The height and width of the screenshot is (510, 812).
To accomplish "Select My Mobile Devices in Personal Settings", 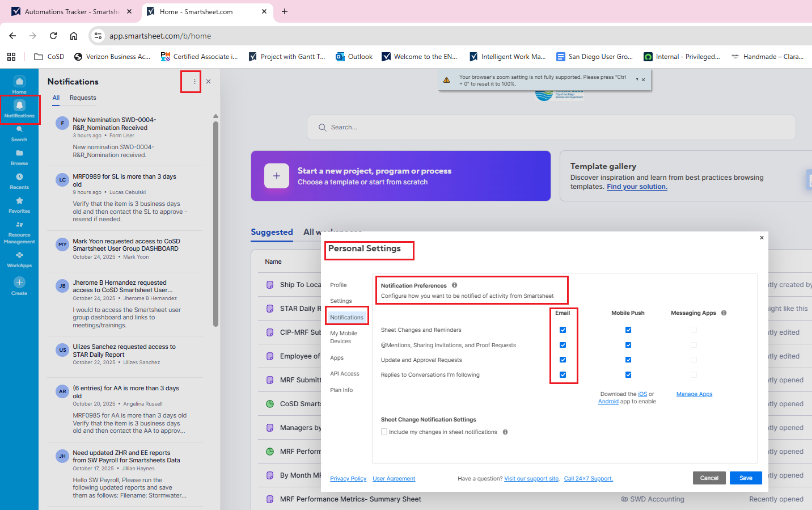I will click(x=344, y=337).
